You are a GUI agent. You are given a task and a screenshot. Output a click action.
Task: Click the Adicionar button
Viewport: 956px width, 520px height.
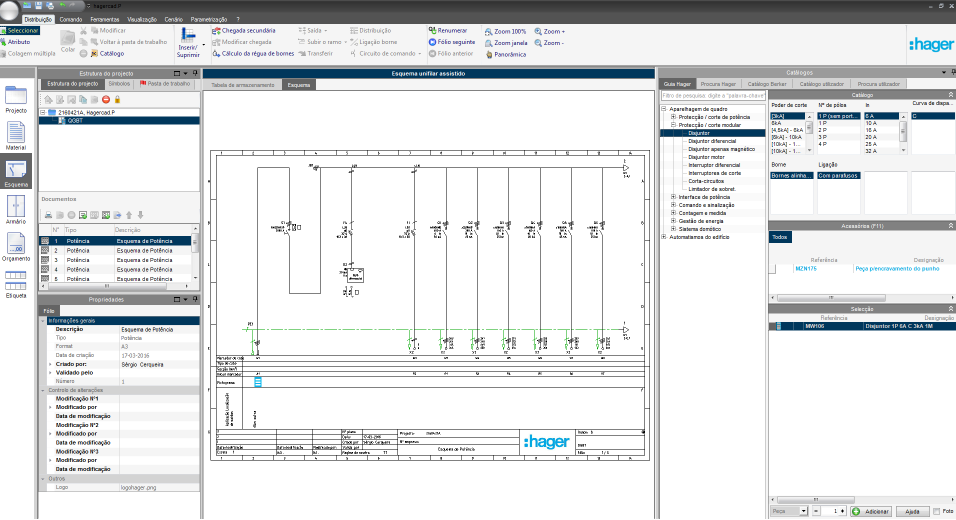click(870, 511)
